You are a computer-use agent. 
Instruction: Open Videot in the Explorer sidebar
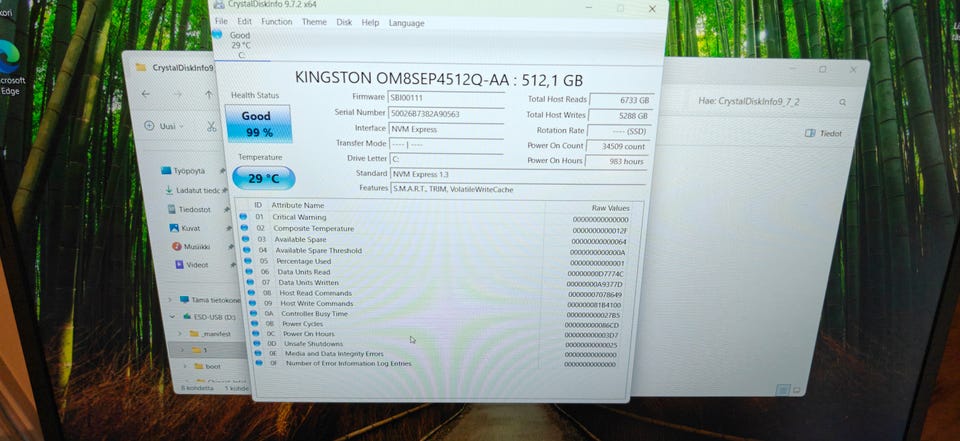click(192, 265)
